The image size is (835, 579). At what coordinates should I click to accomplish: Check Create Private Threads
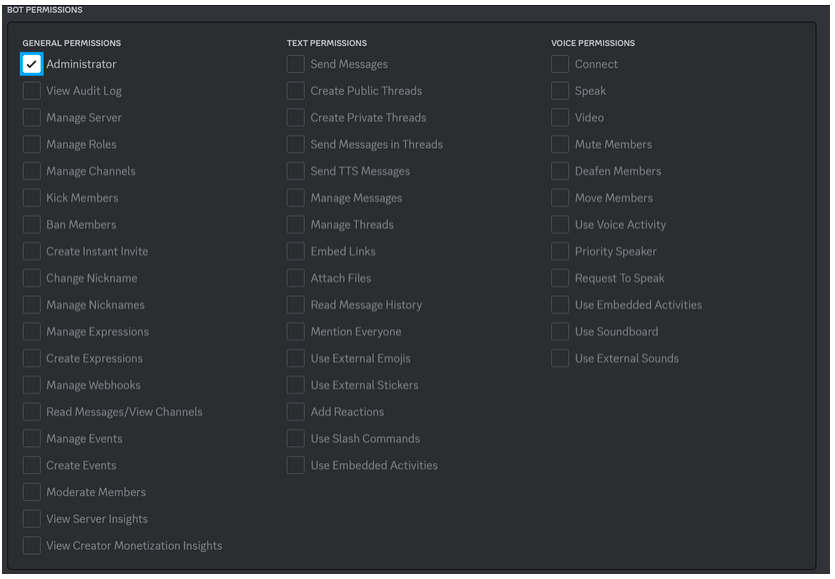pos(296,117)
